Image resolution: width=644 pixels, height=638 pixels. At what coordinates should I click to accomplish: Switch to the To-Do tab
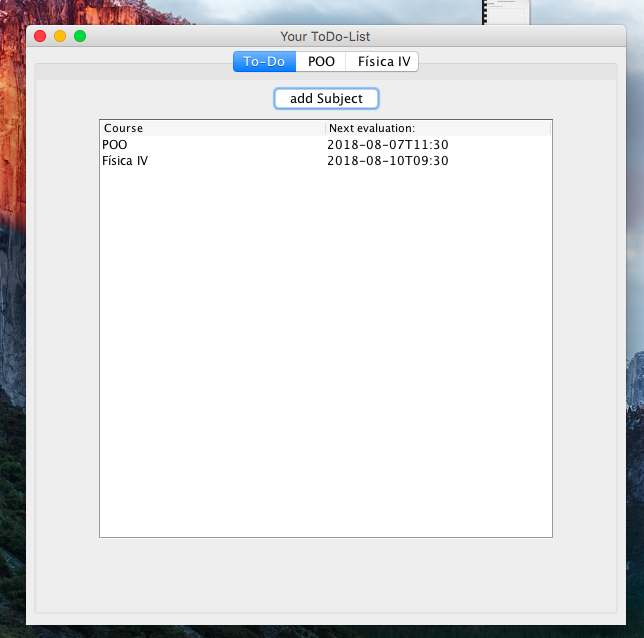(x=264, y=61)
